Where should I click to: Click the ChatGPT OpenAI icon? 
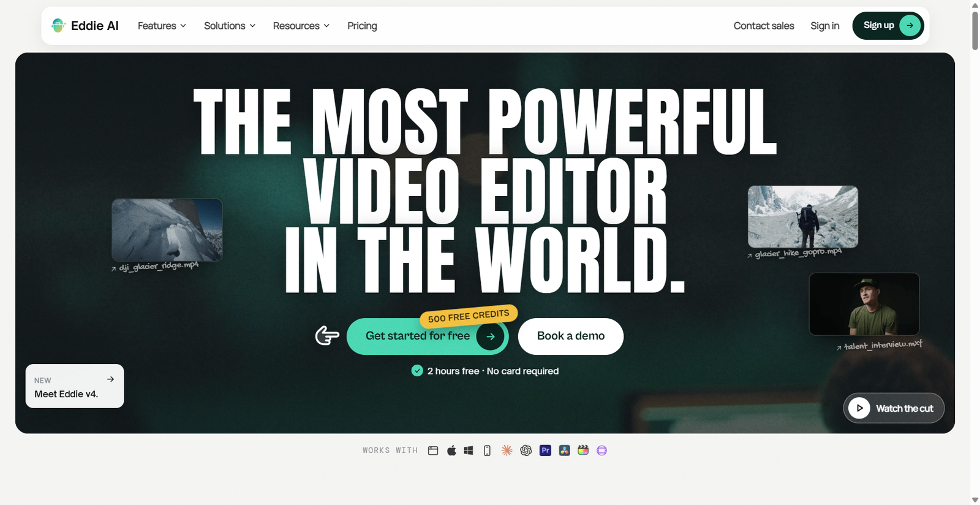click(526, 450)
